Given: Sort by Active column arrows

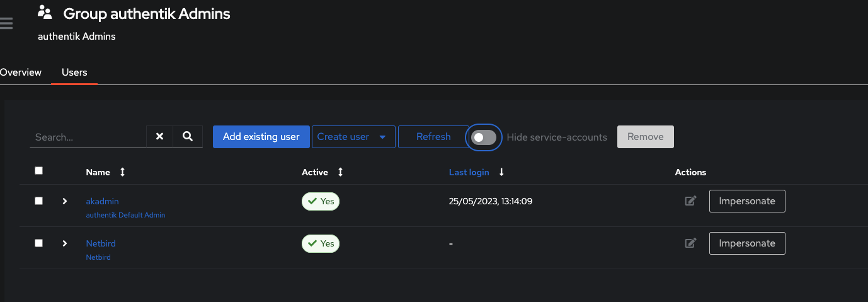Looking at the screenshot, I should tap(340, 172).
